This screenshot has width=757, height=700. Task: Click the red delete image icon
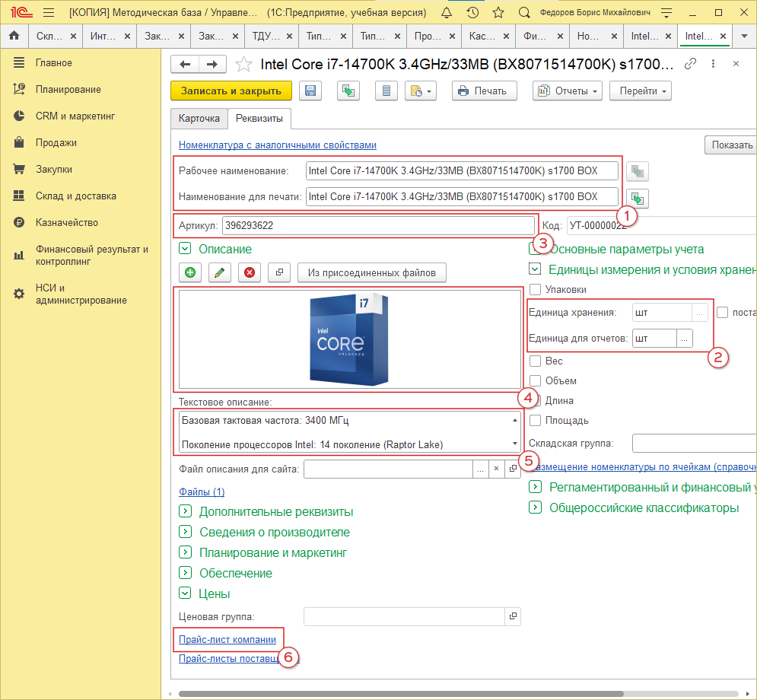(249, 272)
